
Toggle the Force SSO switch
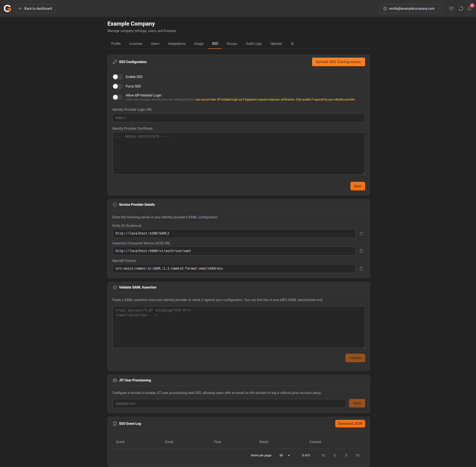click(118, 86)
